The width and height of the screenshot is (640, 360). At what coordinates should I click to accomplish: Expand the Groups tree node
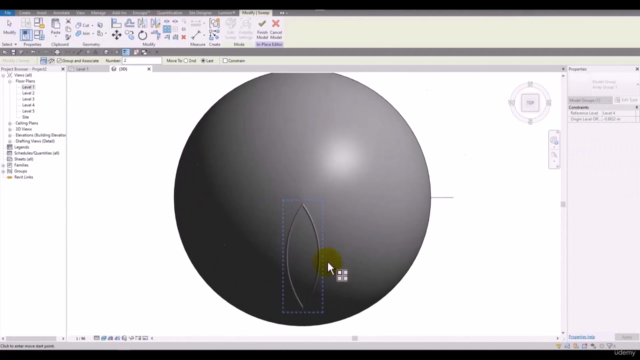[x=3, y=171]
